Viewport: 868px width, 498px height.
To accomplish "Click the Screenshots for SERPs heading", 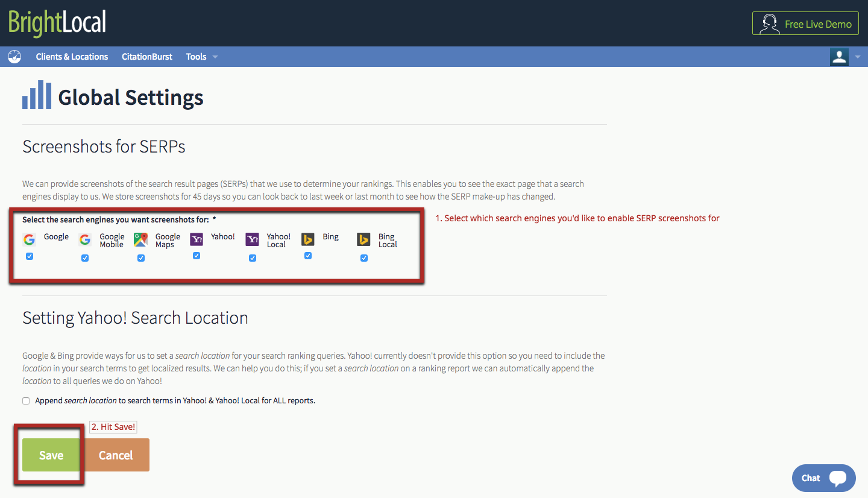I will click(x=104, y=147).
